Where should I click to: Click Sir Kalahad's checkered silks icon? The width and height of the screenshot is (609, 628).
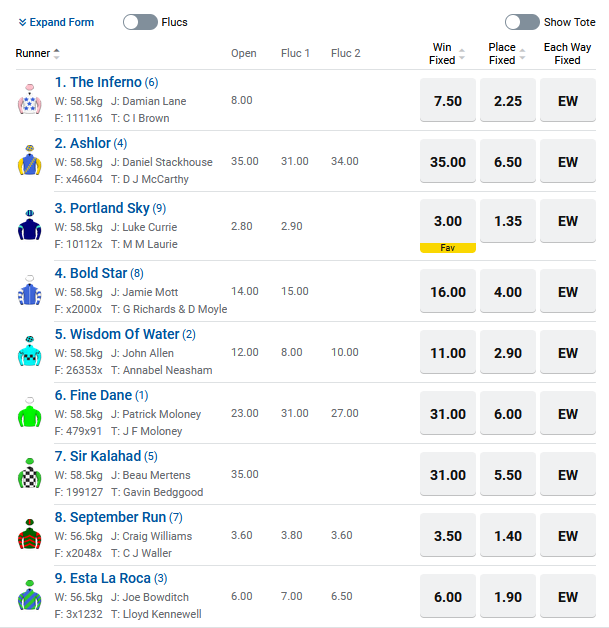28,474
